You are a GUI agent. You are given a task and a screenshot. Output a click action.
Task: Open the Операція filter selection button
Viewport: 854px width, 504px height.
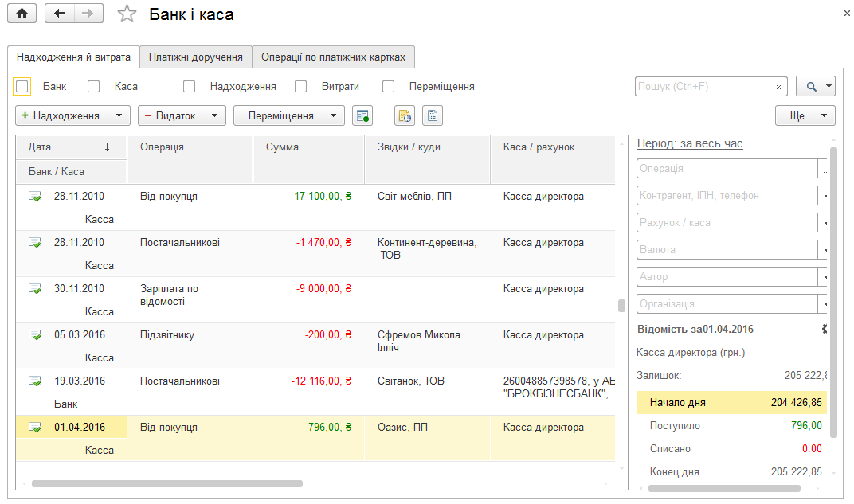click(x=824, y=169)
